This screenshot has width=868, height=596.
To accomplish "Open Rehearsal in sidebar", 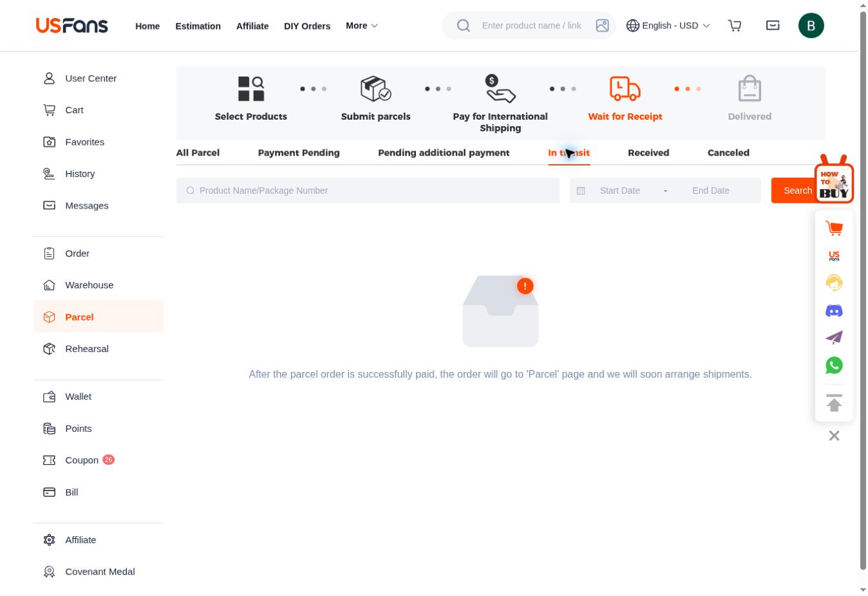I will pyautogui.click(x=99, y=349).
